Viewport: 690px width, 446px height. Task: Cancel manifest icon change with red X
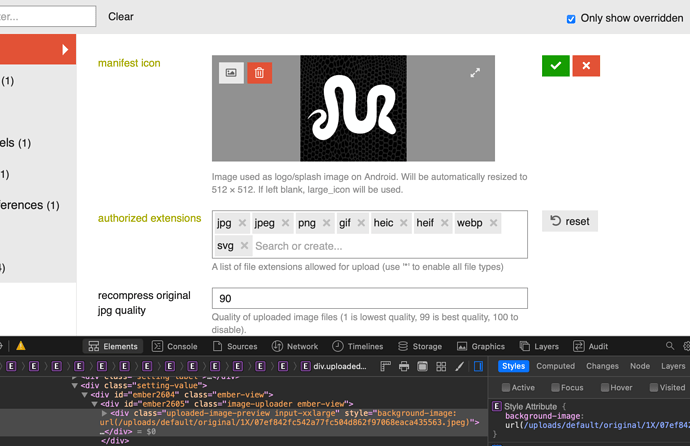coord(586,66)
